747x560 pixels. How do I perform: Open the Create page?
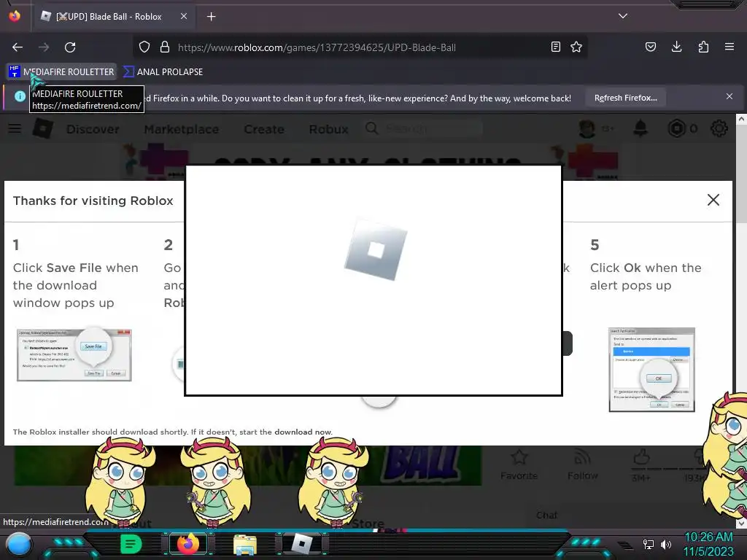coord(264,129)
